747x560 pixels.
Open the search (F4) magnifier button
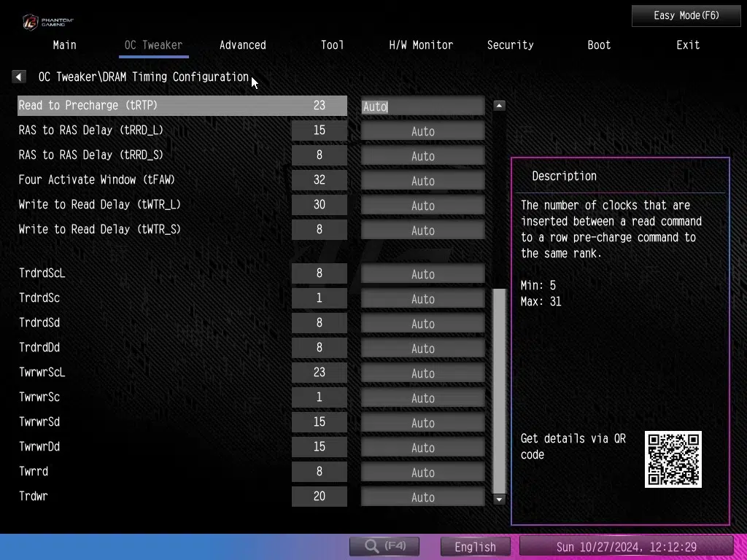pos(384,546)
